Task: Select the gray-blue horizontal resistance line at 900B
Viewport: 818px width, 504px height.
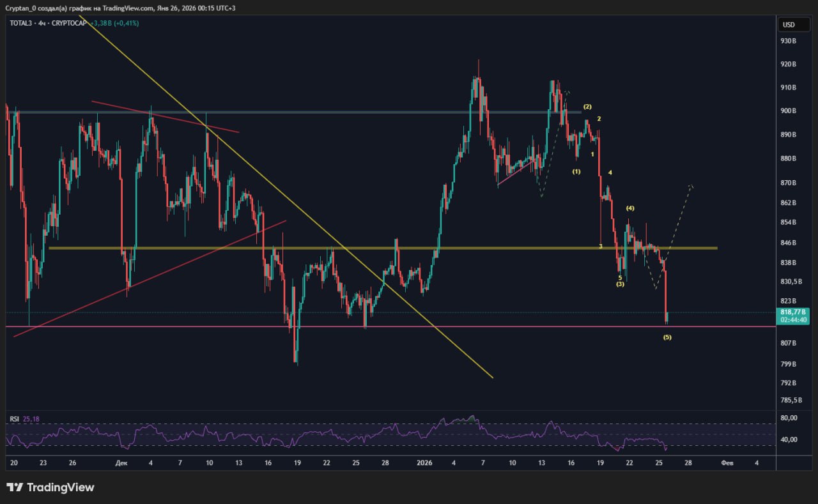Action: click(x=320, y=112)
